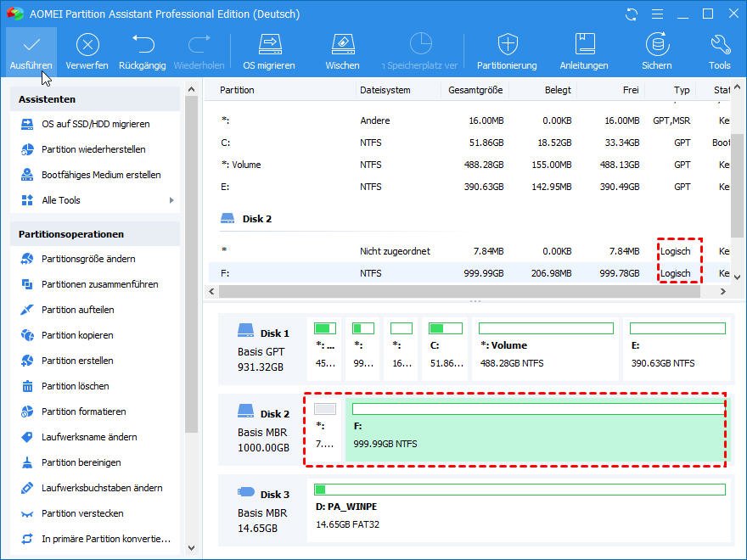Select E: block in Disk 1 map
This screenshot has height=560, width=747.
[677, 349]
